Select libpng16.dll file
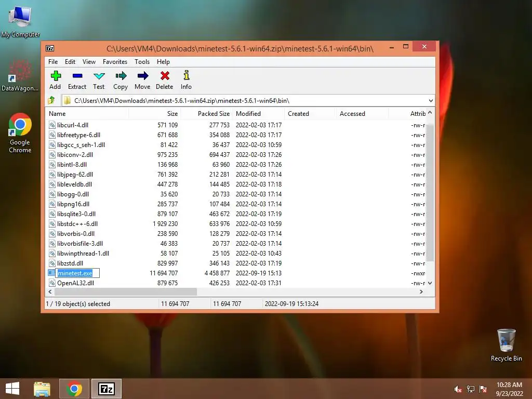 [x=73, y=204]
